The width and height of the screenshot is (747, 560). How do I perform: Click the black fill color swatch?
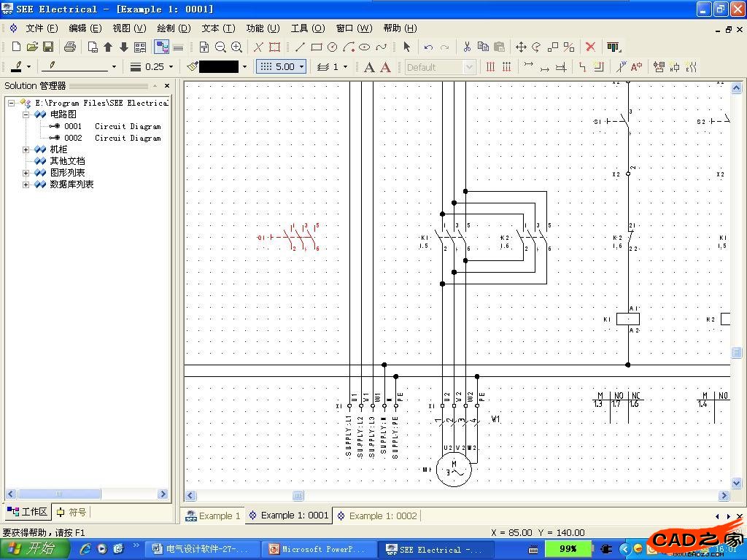[219, 66]
